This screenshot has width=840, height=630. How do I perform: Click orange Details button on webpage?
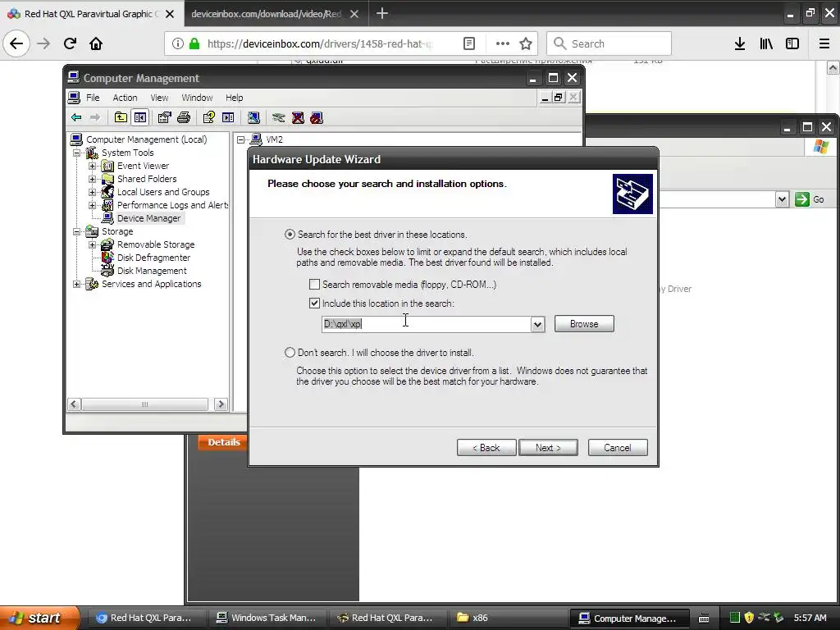[x=223, y=442]
